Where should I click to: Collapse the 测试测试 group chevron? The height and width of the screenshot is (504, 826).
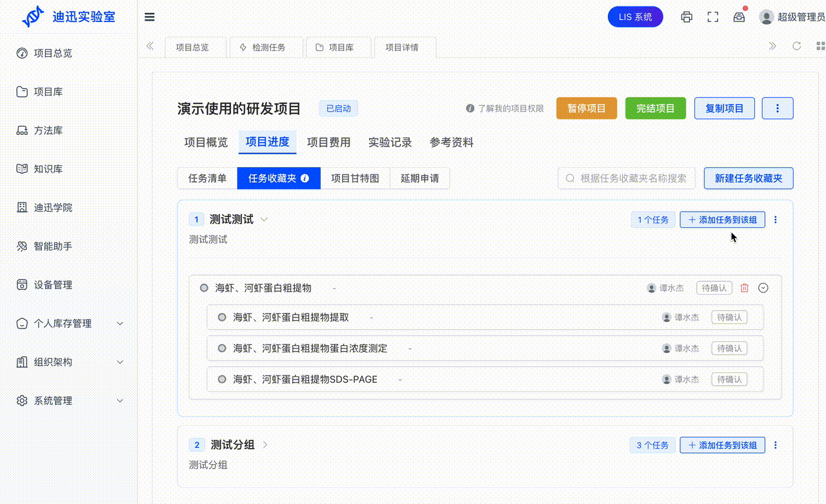click(x=264, y=219)
